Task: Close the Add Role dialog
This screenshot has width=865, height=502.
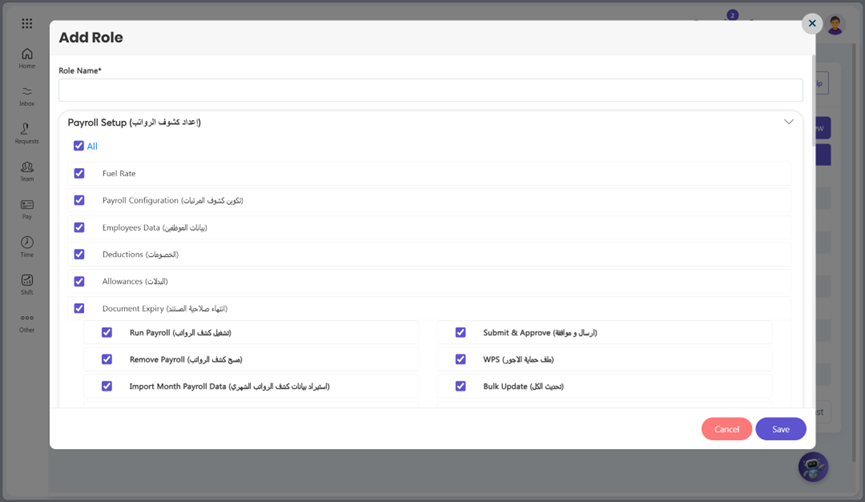Action: (x=812, y=23)
